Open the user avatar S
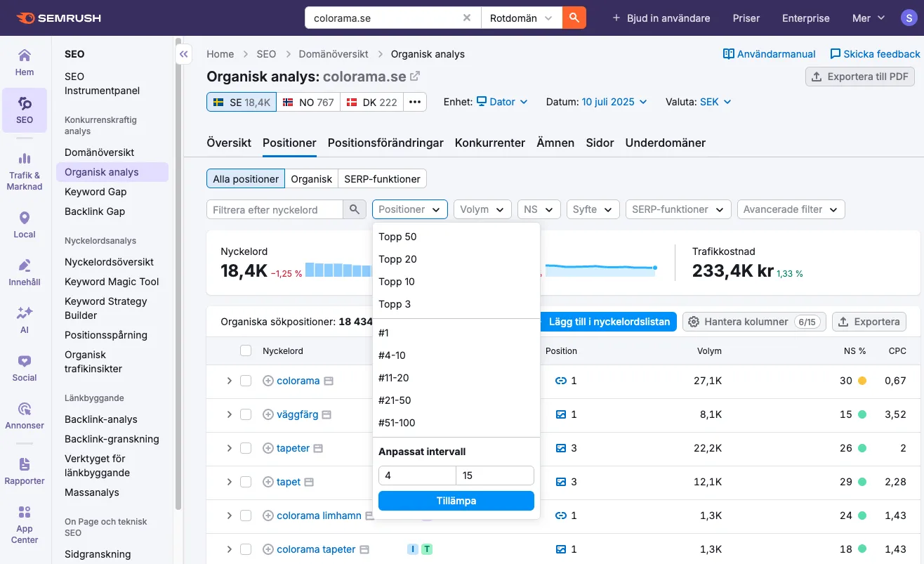 tap(909, 18)
